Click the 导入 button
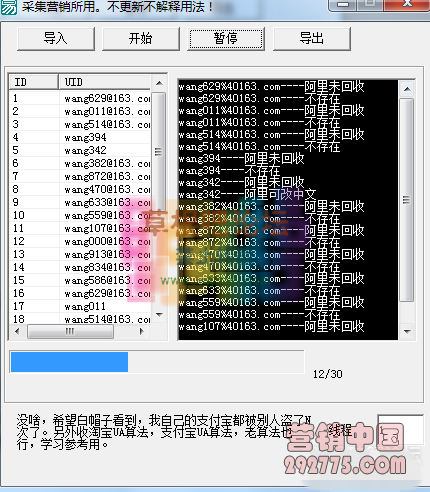 coord(56,39)
